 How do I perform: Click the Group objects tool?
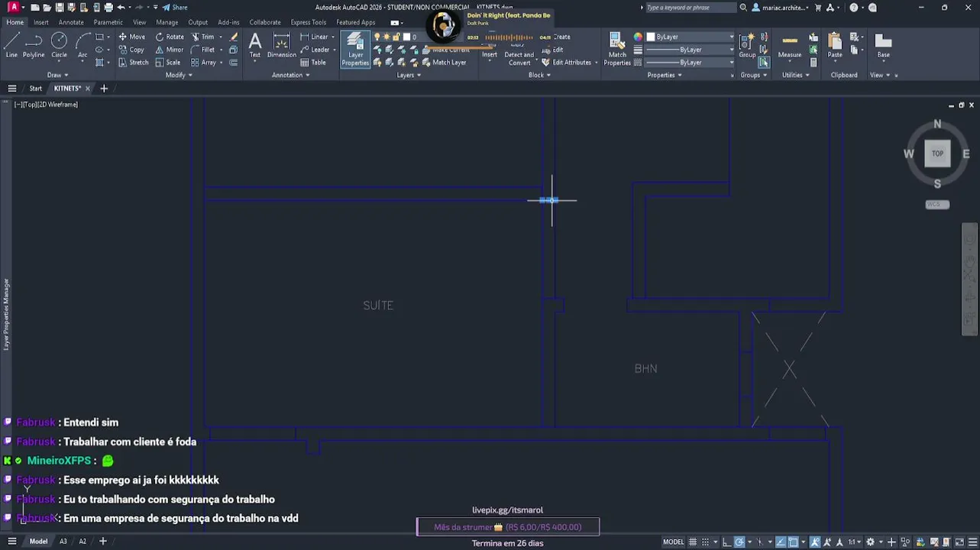coord(747,45)
